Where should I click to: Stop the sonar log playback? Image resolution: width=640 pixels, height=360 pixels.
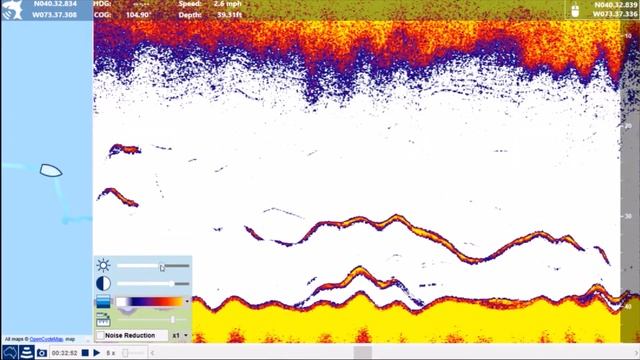(x=85, y=353)
